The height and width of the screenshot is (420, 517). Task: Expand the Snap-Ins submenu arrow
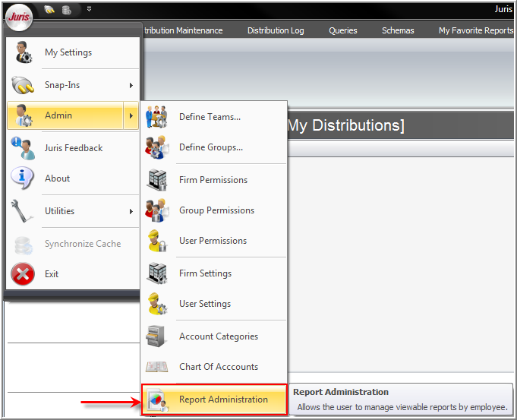[131, 85]
